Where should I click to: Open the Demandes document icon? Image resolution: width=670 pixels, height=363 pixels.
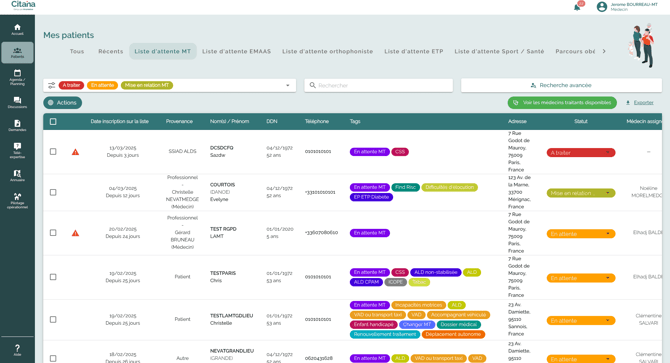17,123
